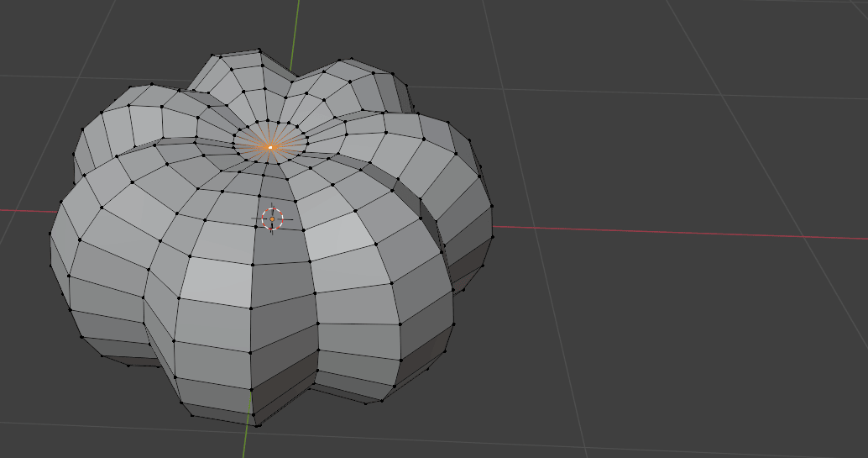This screenshot has height=458, width=868.
Task: Click the vertex directly below the 3D cursor
Action: tap(253, 266)
